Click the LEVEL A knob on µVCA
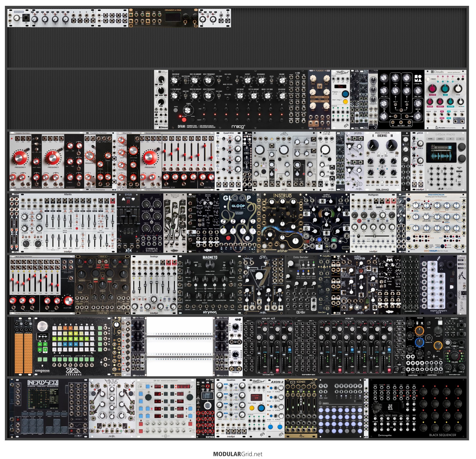This screenshot has width=476, height=459. coord(420,144)
